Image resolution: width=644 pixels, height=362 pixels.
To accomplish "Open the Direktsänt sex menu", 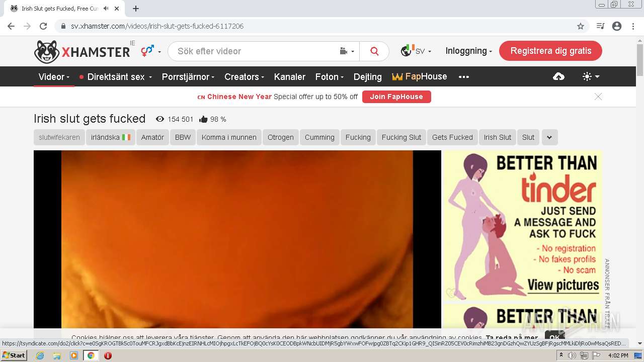I will pyautogui.click(x=116, y=77).
